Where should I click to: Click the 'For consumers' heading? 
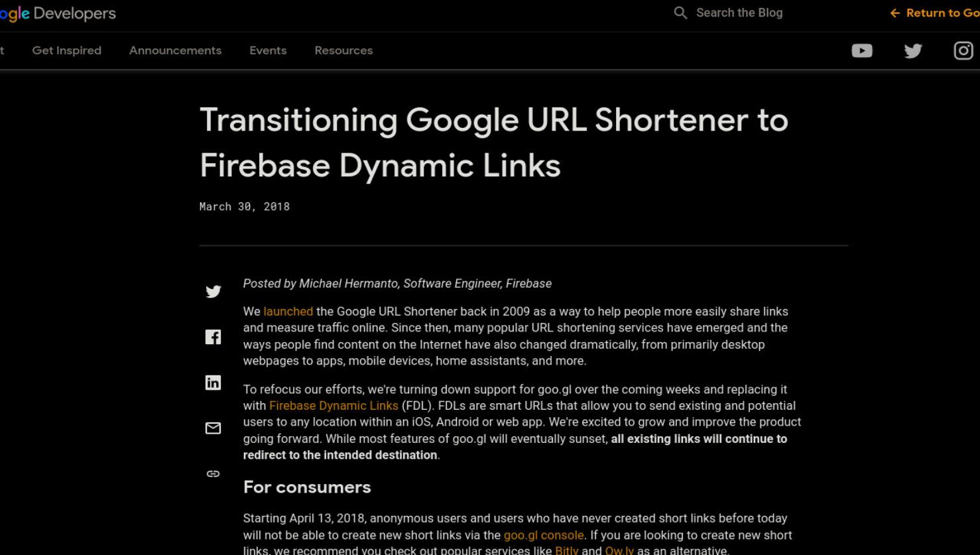click(307, 487)
